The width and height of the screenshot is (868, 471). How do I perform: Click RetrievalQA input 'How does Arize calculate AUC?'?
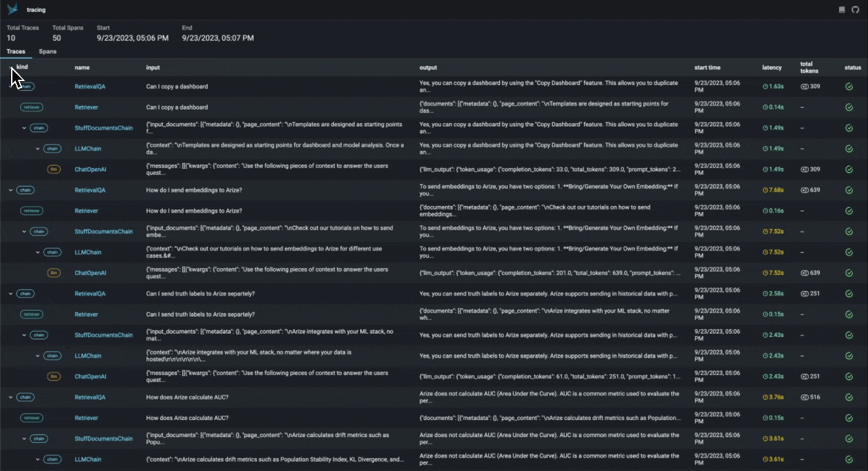pyautogui.click(x=187, y=397)
